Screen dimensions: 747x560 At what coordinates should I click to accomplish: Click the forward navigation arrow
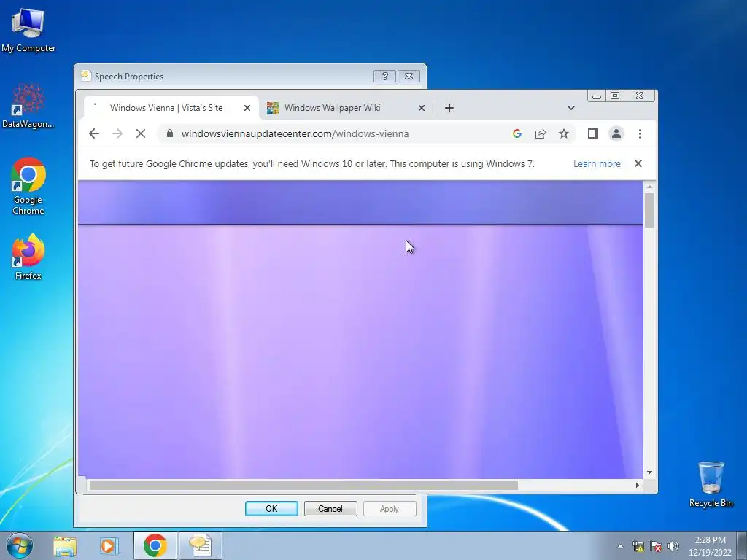tap(117, 134)
